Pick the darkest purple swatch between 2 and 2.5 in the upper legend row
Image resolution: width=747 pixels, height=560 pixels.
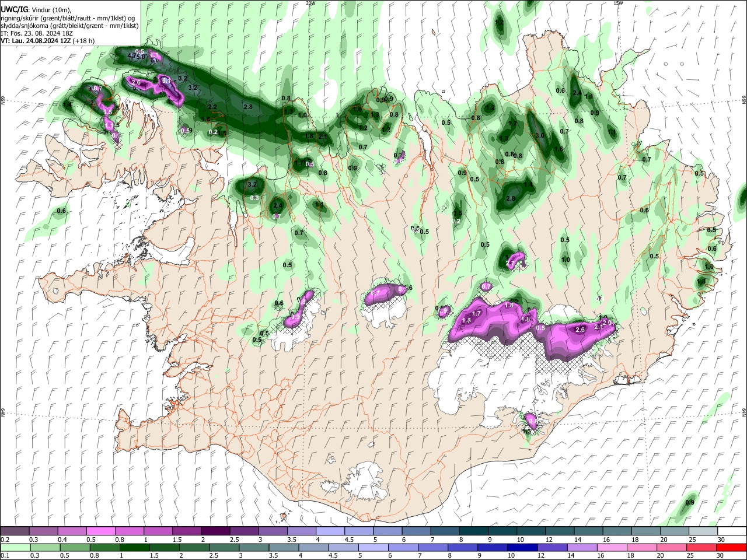tap(215, 531)
